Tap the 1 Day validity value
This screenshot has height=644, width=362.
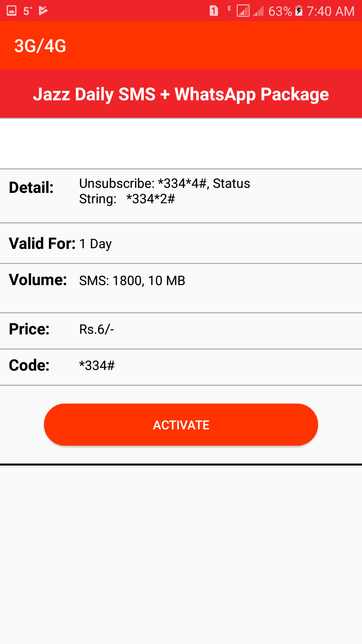[x=96, y=244]
